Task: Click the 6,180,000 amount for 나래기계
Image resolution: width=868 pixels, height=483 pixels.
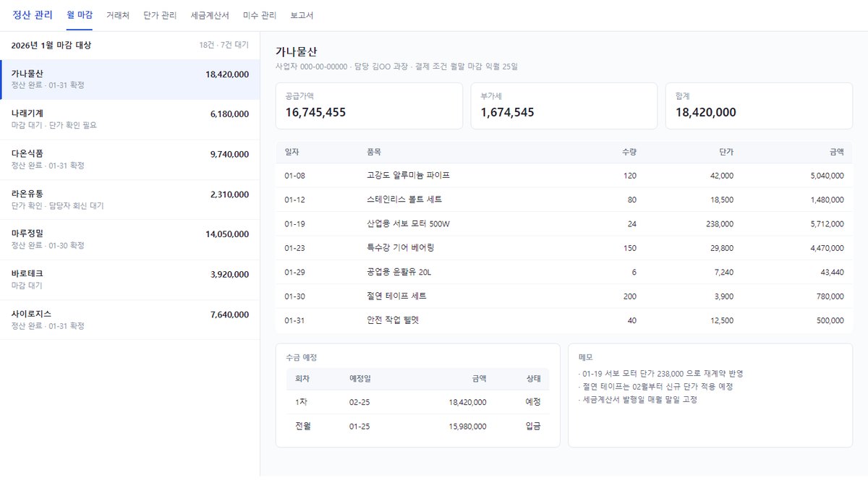Action: [229, 114]
